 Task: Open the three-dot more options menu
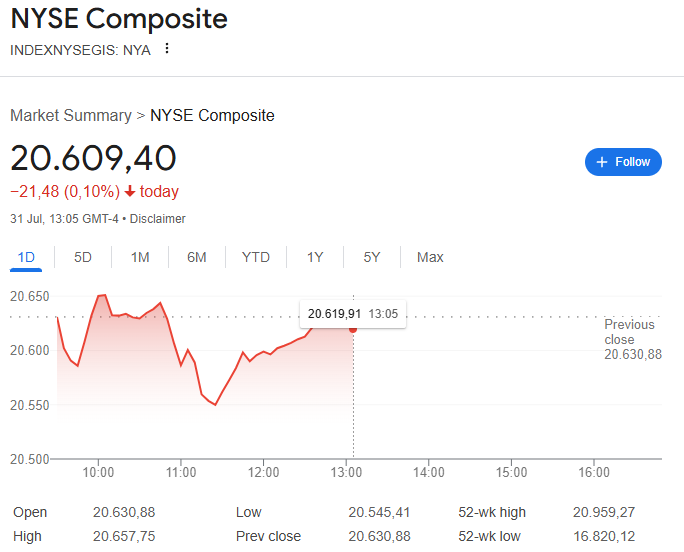click(167, 48)
